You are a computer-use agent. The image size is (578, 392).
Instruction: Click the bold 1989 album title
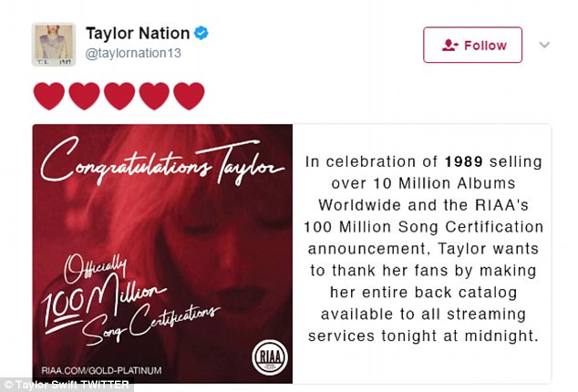[464, 161]
